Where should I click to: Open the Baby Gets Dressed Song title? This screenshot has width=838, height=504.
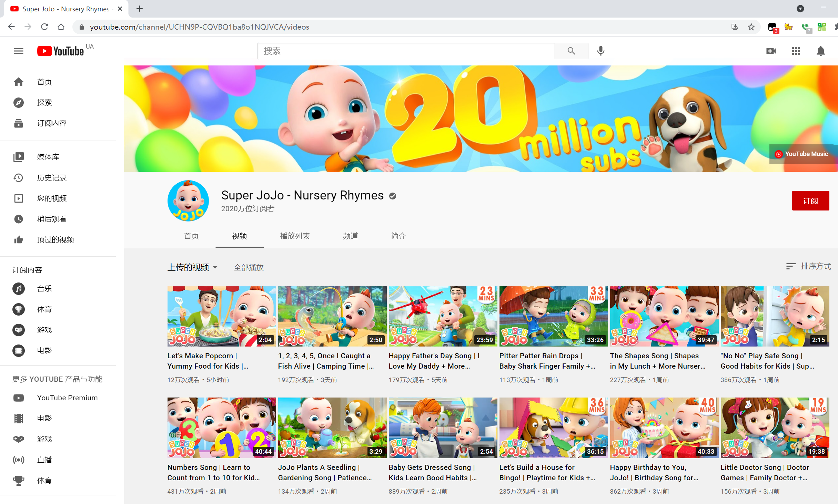click(433, 472)
